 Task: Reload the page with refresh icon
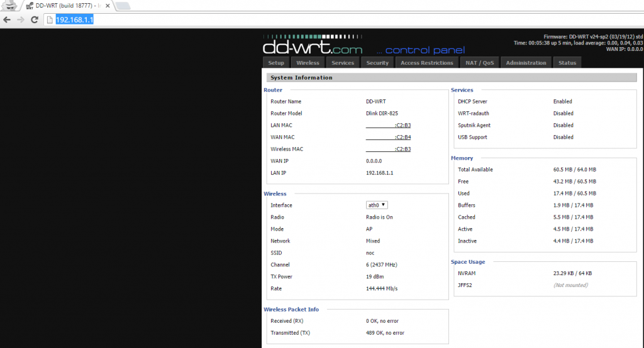click(x=35, y=19)
